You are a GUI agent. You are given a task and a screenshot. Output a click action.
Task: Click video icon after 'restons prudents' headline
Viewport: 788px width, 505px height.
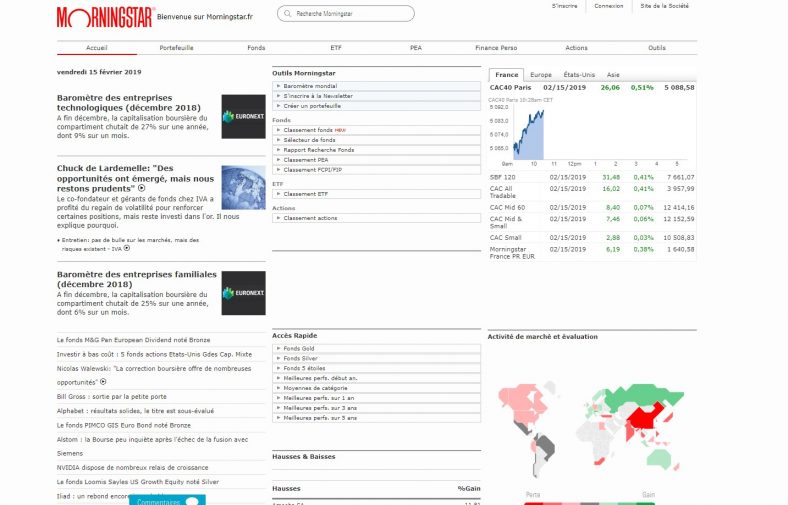click(x=142, y=188)
